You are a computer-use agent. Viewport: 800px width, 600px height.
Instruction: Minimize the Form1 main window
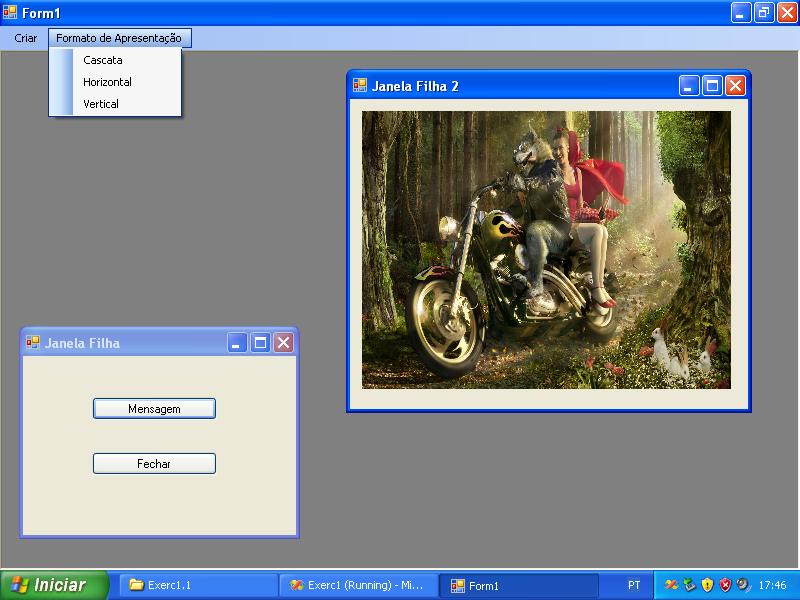point(740,13)
